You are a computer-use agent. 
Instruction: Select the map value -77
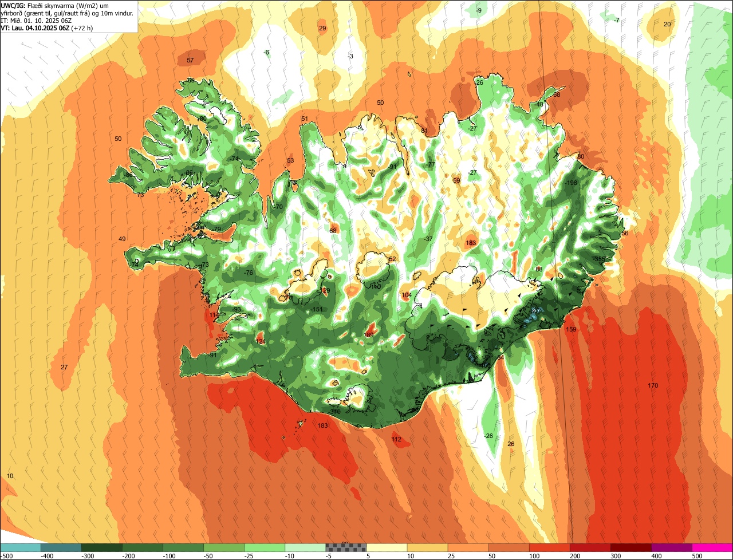click(x=431, y=164)
